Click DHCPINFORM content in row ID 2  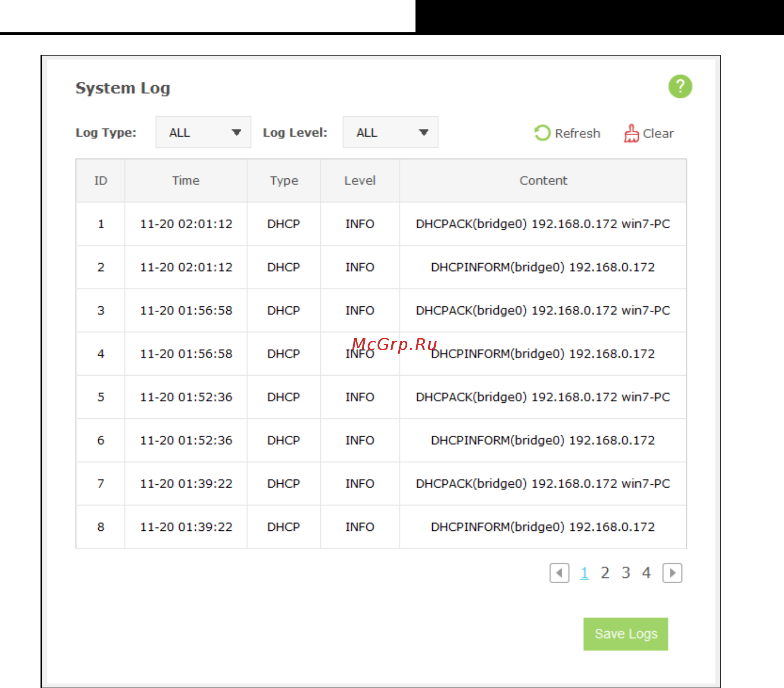point(543,267)
